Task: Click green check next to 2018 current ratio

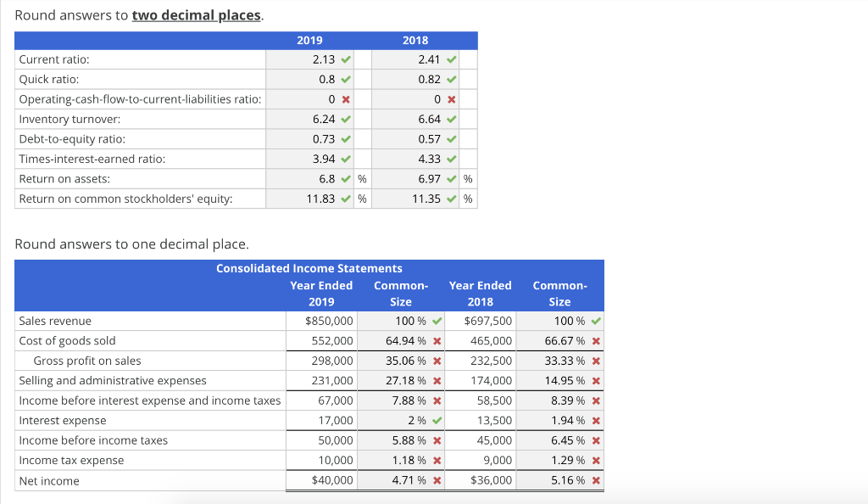Action: click(452, 59)
